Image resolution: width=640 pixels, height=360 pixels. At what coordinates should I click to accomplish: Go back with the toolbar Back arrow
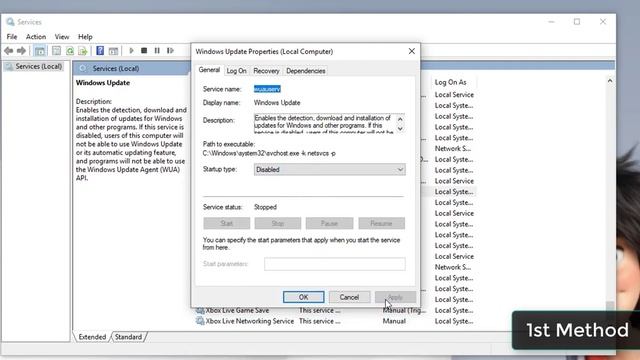9,51
